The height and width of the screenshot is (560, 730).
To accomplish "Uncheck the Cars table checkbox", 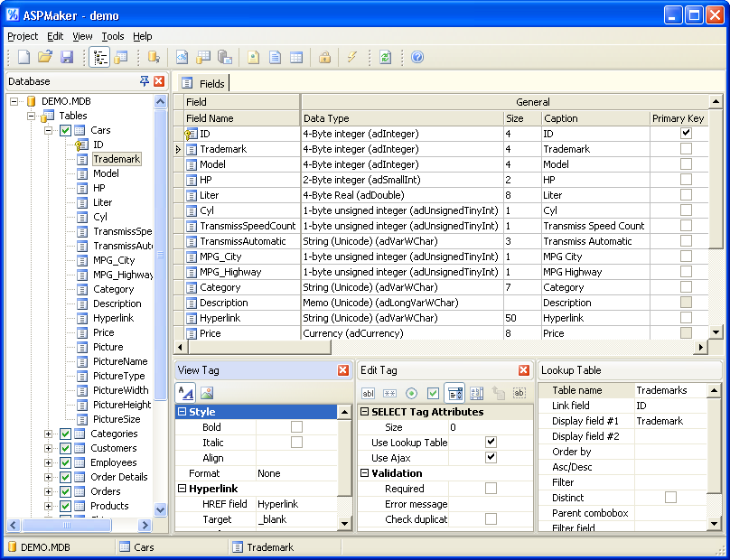I will [x=66, y=130].
